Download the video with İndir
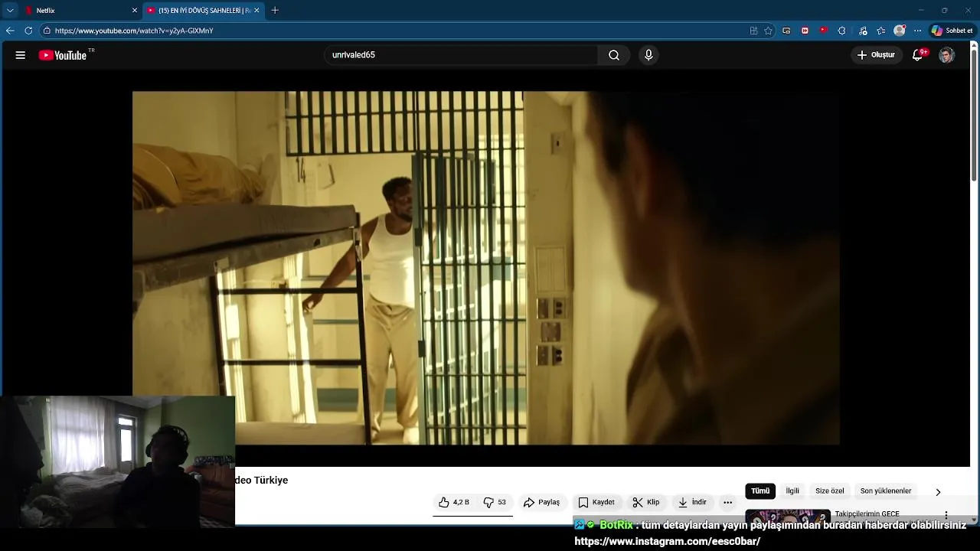 692,502
